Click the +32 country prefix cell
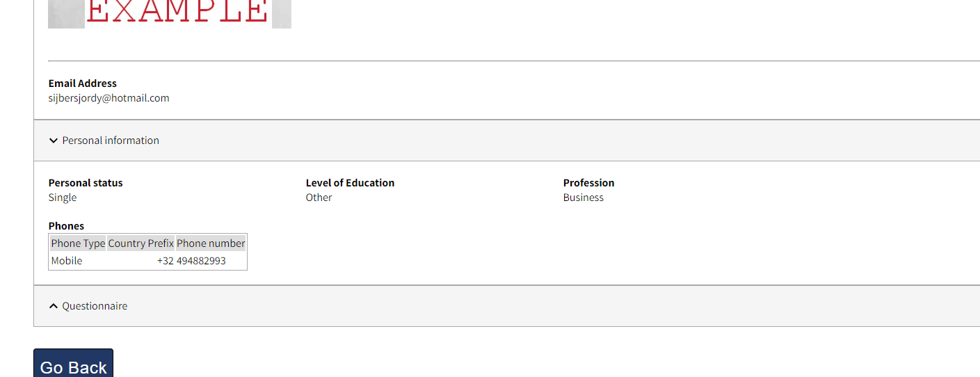Screen dimensions: 980x377 click(x=165, y=261)
